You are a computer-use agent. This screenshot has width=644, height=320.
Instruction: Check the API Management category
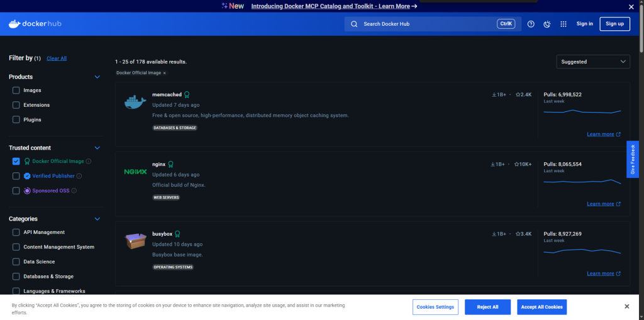16,233
